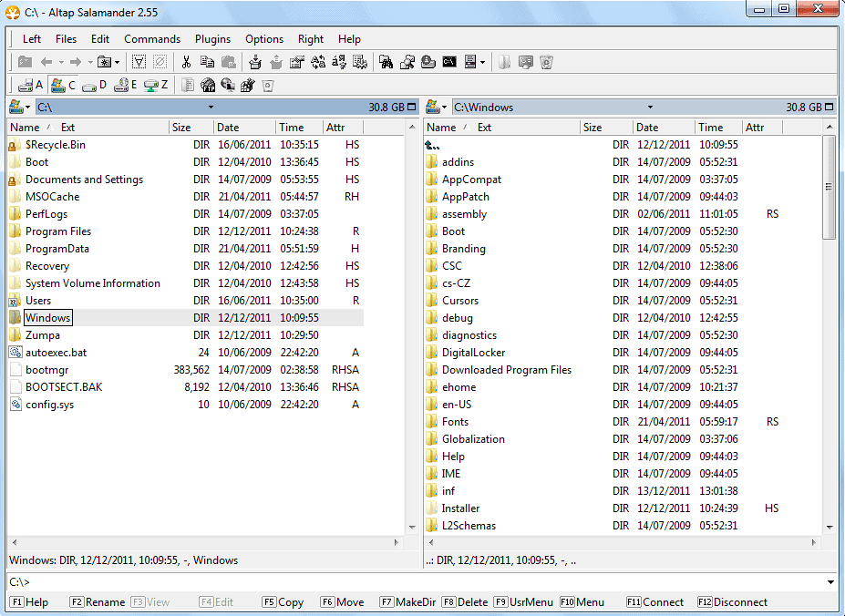Click the F7 MakeDir button
The width and height of the screenshot is (845, 616).
point(408,602)
